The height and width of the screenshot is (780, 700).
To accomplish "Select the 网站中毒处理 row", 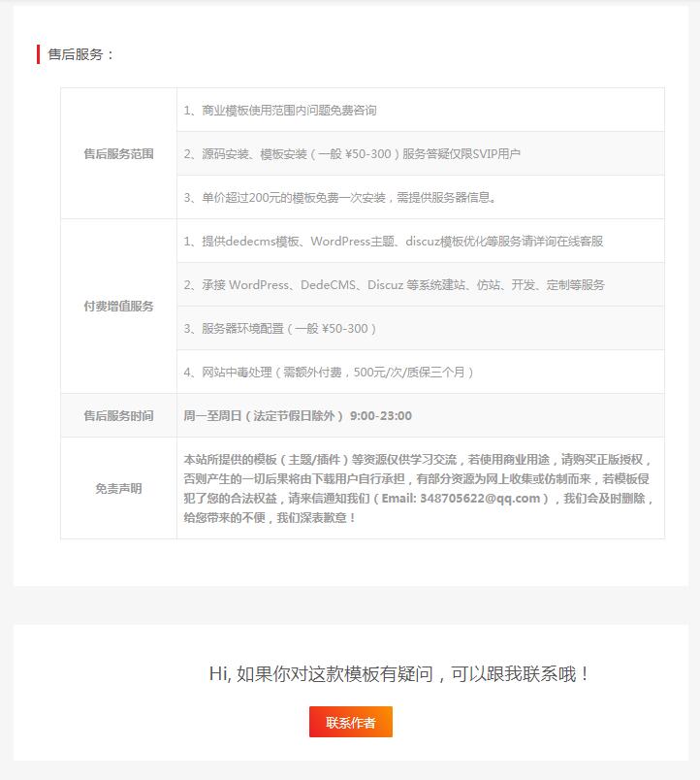I will tap(329, 373).
